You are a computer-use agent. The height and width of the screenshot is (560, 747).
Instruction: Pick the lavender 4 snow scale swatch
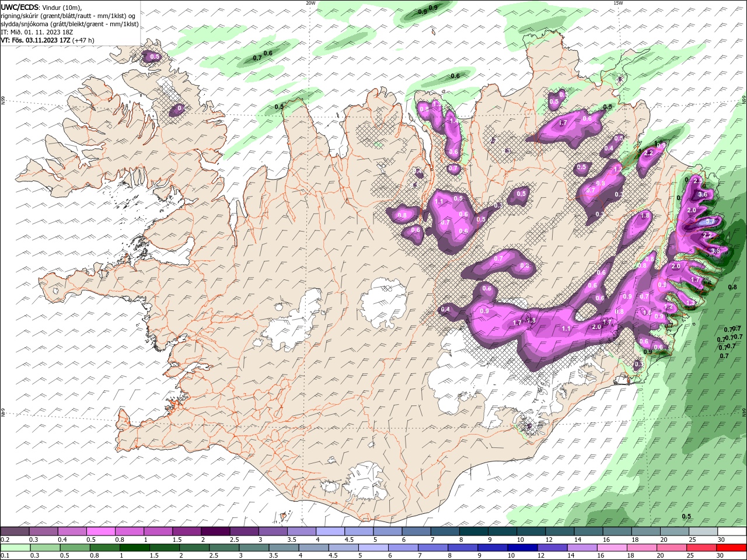(x=330, y=531)
